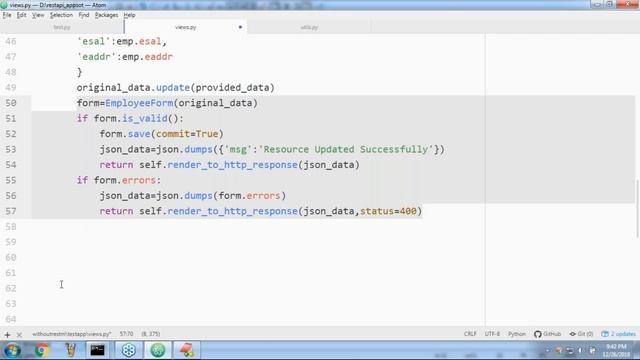Click EmployeeForm on line 50
640x360 pixels.
pos(139,103)
